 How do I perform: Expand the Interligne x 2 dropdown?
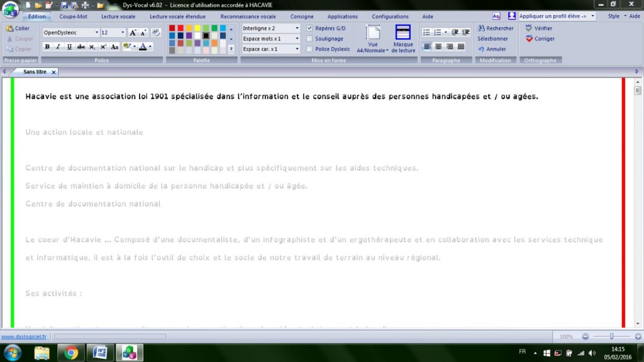coord(297,28)
